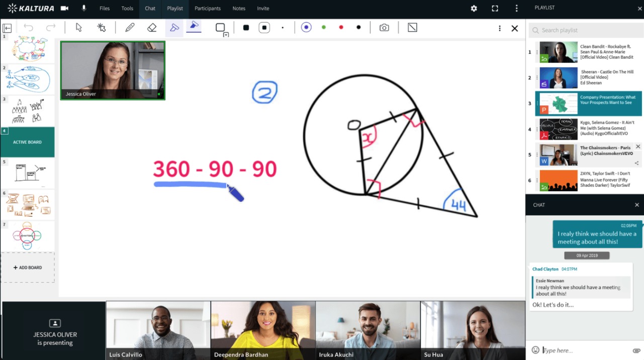Click the clear board icon
The image size is (644, 360).
[412, 28]
